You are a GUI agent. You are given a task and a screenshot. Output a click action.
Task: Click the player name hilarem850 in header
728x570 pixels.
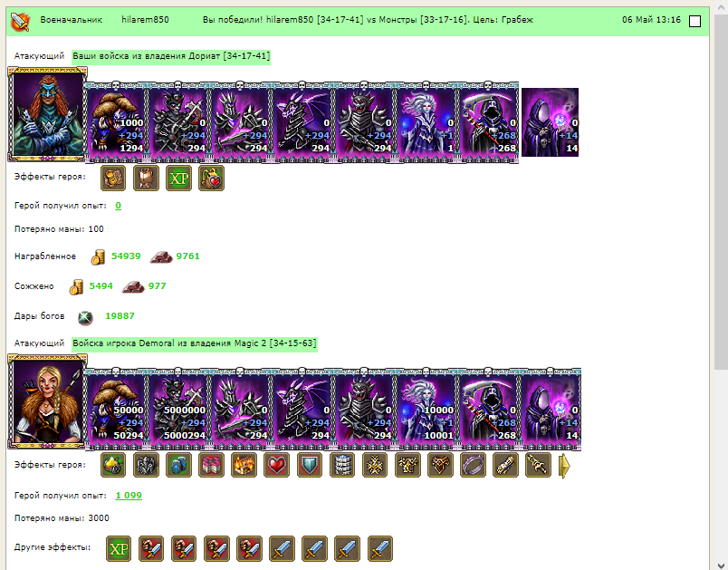pos(145,20)
